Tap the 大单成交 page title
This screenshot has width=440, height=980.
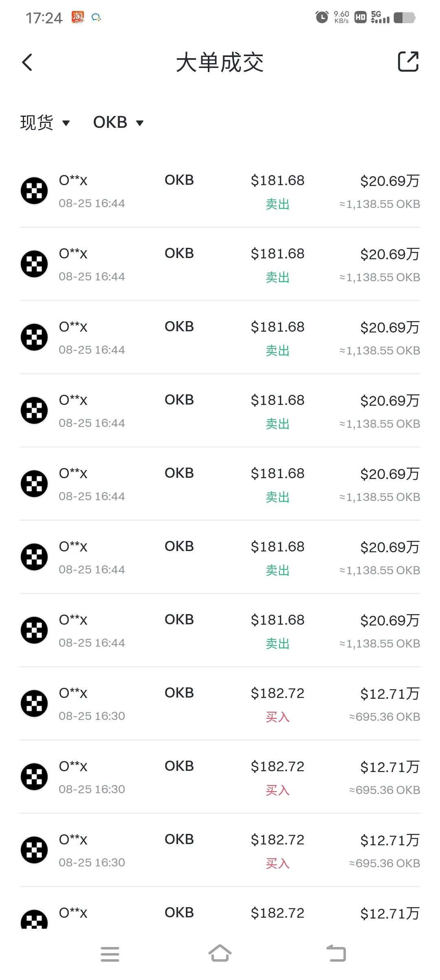pos(220,63)
